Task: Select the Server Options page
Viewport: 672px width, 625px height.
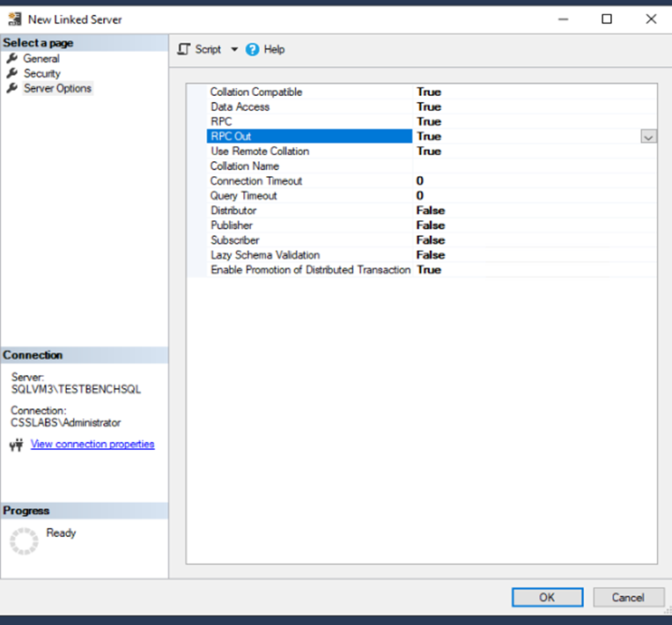Action: pos(57,88)
